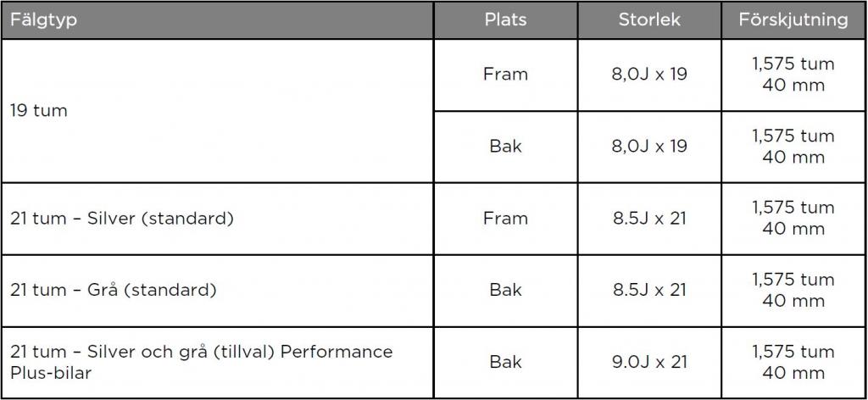
Task: Click offset value in Performance Plus row
Action: (x=793, y=363)
